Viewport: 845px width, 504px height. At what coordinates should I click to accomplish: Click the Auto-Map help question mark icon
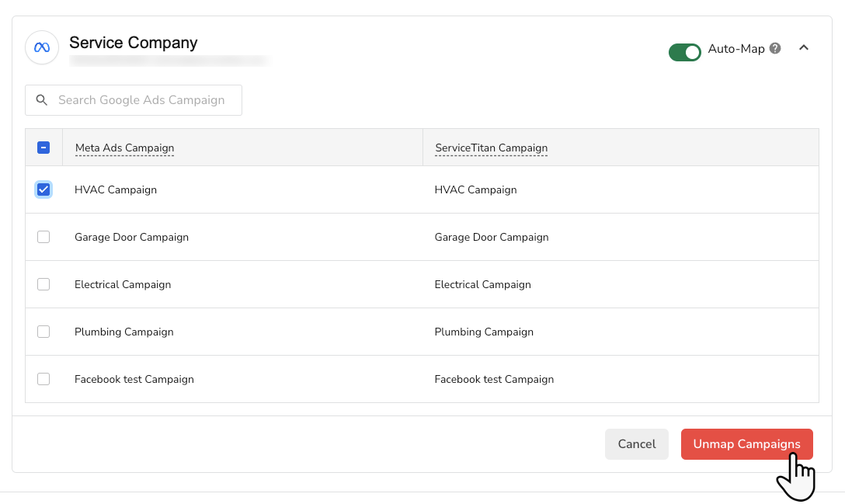pos(775,48)
